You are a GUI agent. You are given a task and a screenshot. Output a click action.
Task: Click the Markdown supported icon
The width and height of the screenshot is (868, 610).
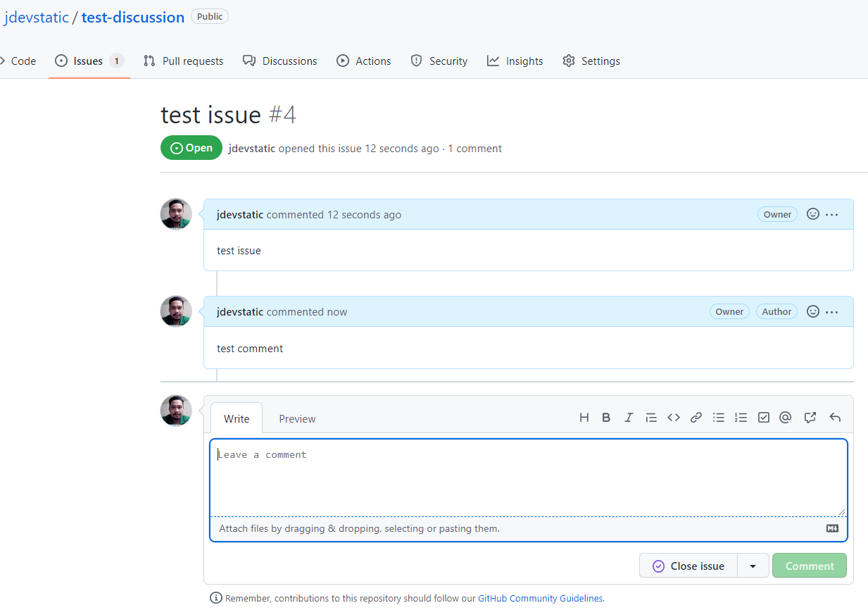832,528
